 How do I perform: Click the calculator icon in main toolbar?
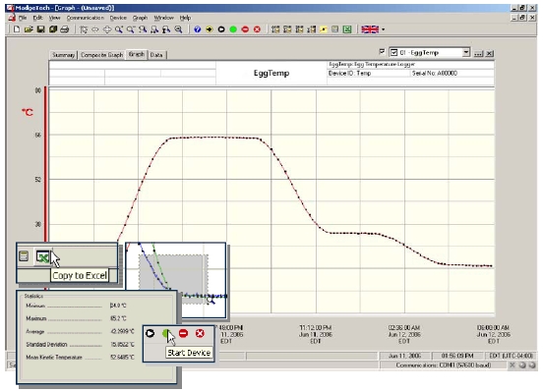tap(334, 29)
